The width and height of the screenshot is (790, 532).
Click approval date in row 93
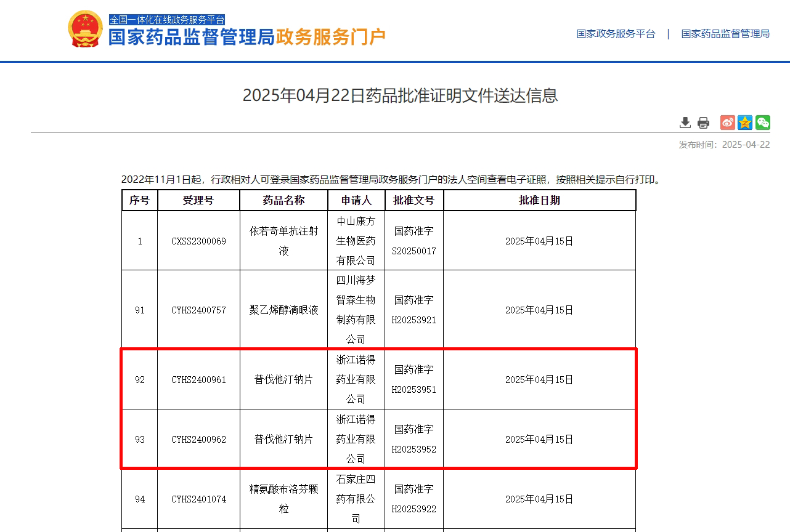point(539,440)
